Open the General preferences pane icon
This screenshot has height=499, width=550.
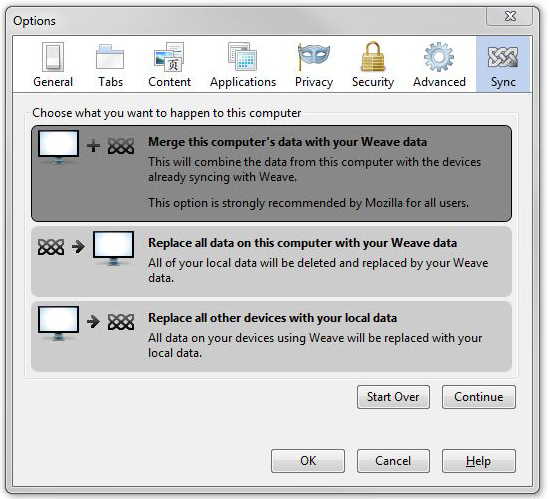(53, 57)
